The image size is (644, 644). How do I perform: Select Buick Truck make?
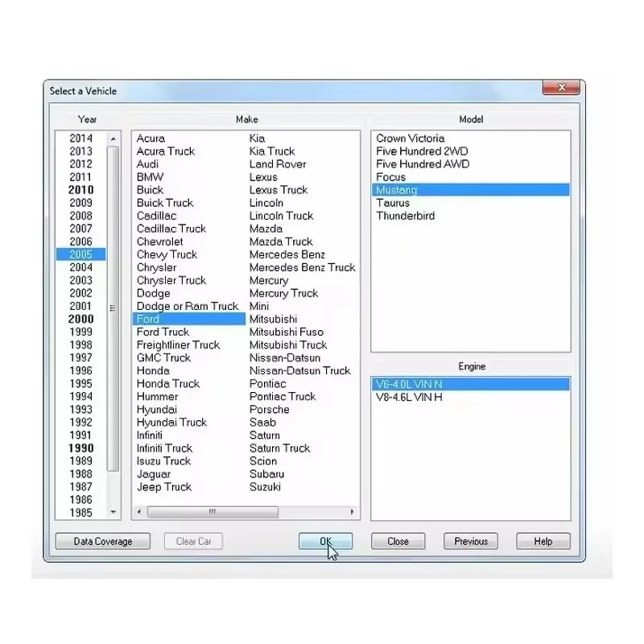[165, 203]
